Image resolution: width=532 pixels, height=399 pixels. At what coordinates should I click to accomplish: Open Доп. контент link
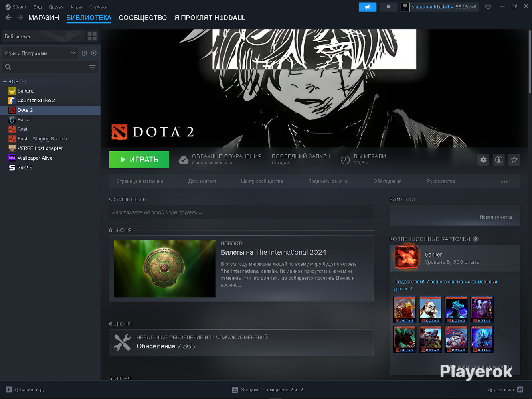tap(202, 181)
